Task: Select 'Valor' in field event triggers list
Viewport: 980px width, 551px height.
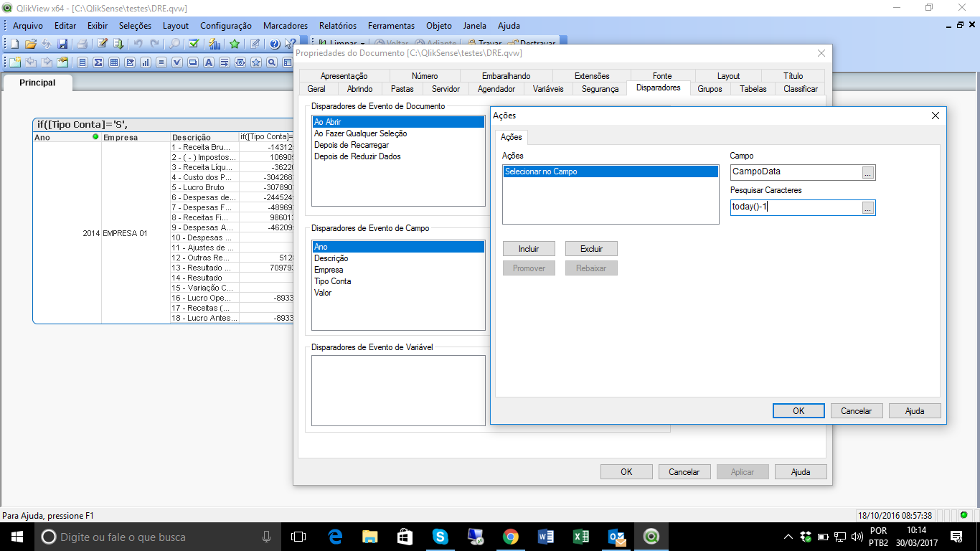Action: click(398, 293)
